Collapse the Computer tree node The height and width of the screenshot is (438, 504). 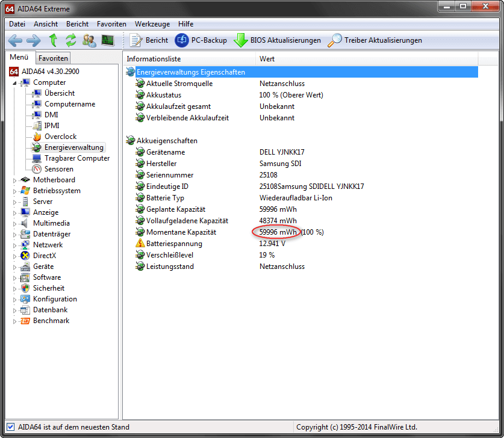pos(14,83)
